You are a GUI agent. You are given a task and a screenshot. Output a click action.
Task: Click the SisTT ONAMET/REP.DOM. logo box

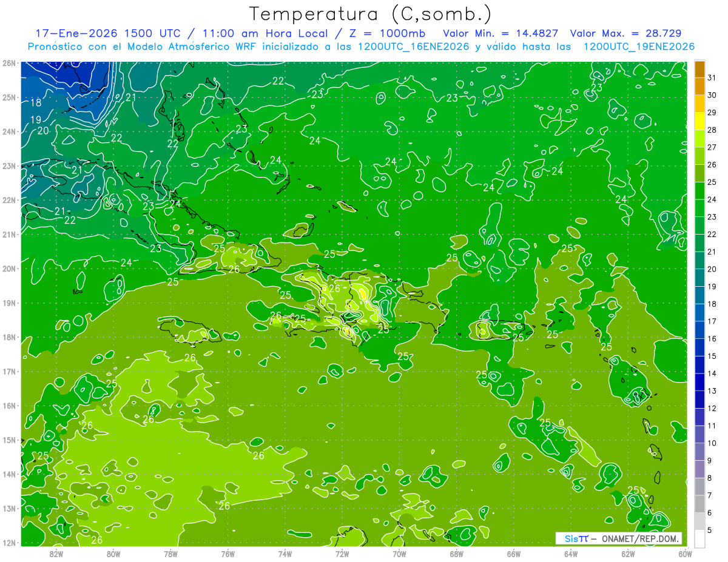point(619,538)
